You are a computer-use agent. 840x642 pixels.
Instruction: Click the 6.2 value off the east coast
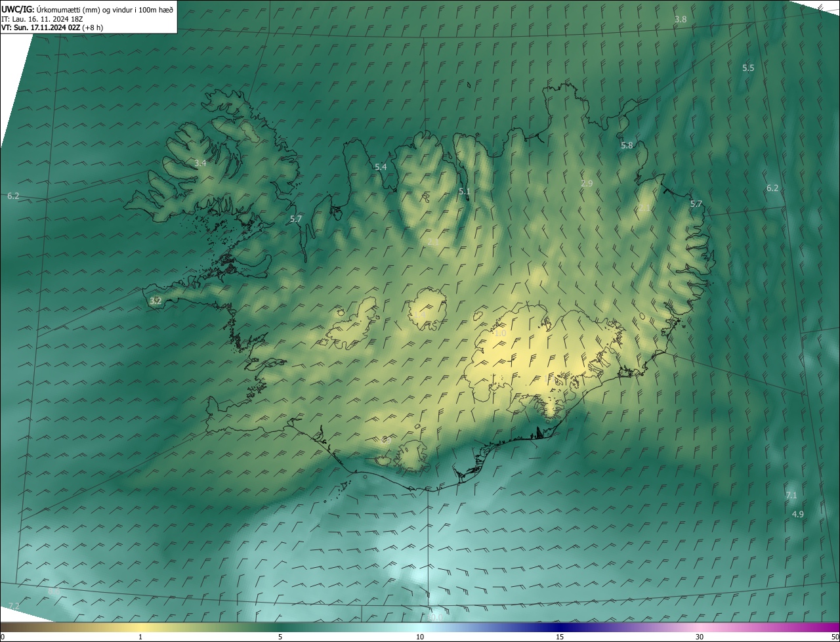coord(772,188)
